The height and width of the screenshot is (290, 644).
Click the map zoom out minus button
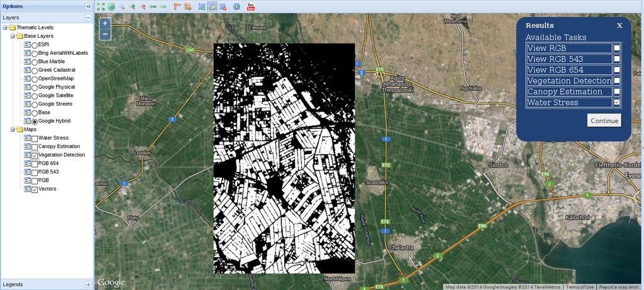[x=105, y=34]
